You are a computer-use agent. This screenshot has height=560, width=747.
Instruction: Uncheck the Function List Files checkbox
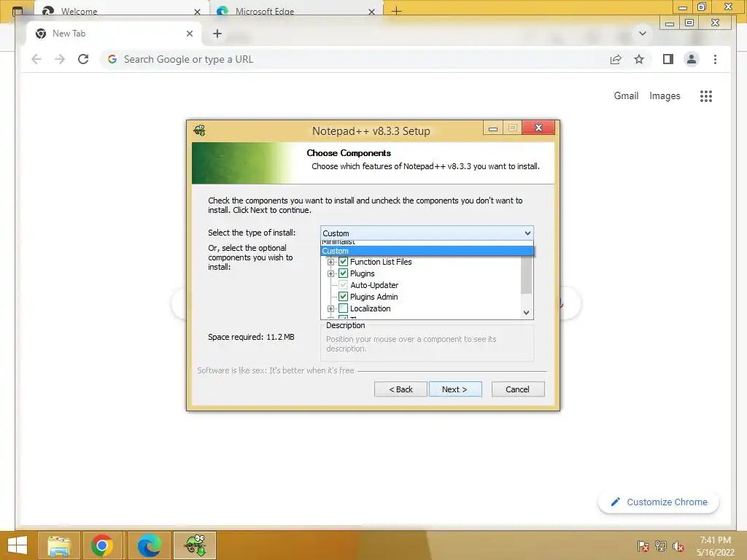(x=343, y=262)
